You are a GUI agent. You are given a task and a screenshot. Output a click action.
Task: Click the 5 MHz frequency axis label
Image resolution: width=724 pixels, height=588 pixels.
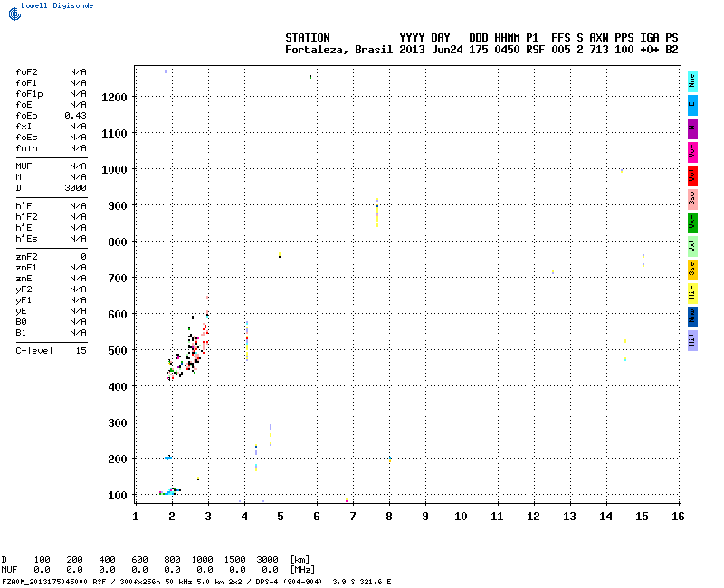(281, 517)
